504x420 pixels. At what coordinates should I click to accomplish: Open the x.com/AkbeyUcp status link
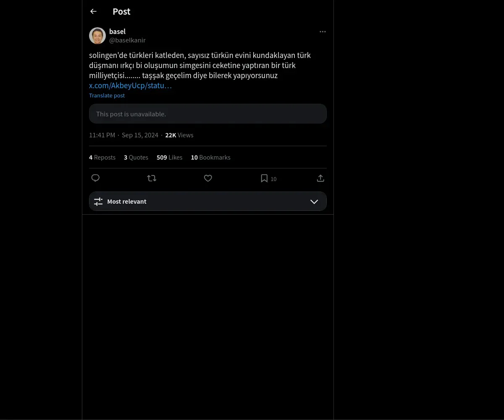click(130, 86)
